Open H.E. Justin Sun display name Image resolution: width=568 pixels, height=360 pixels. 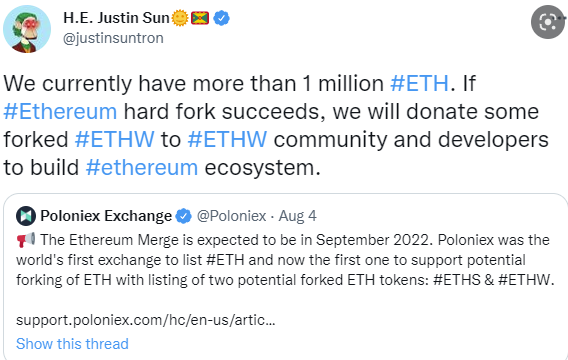pos(116,18)
